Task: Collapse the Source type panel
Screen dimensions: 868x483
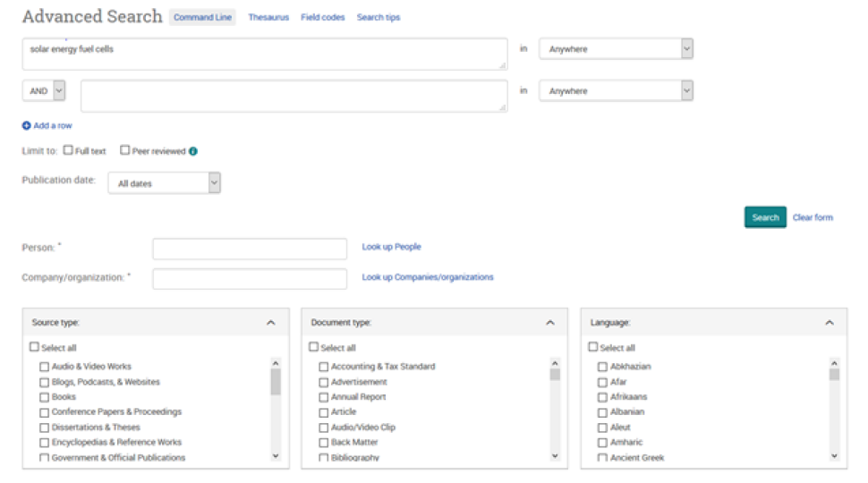Action: (271, 323)
